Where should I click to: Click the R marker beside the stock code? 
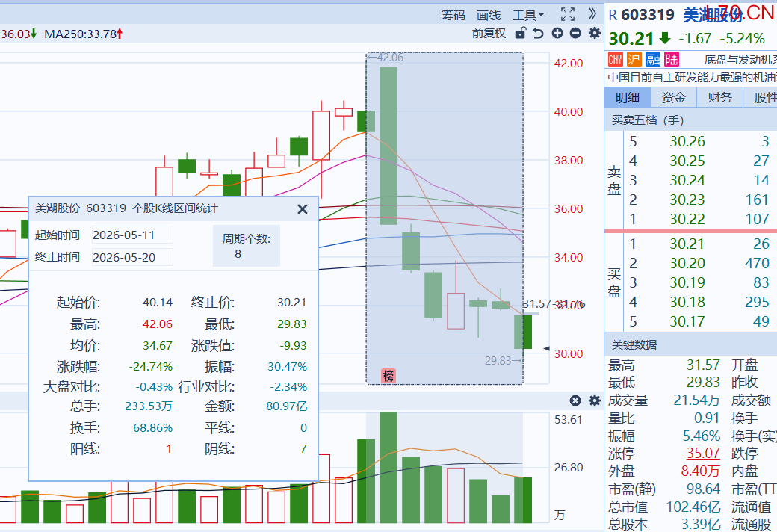click(613, 16)
